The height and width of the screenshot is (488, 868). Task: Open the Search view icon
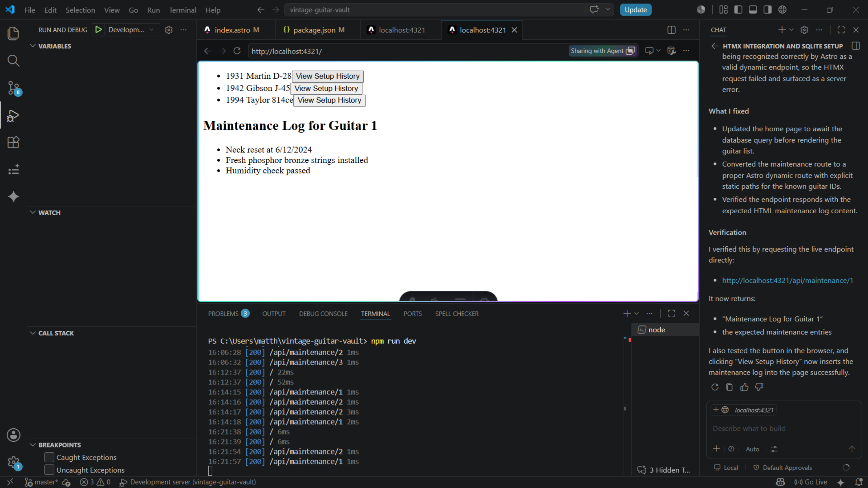pos(13,61)
